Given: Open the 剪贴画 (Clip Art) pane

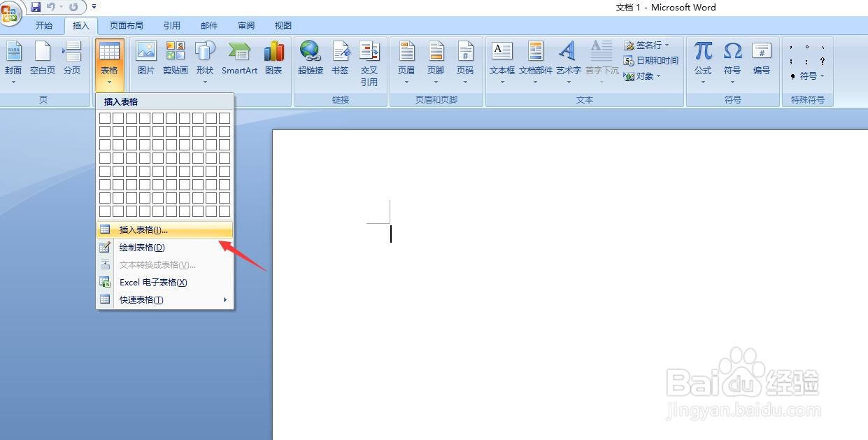Looking at the screenshot, I should click(x=175, y=59).
